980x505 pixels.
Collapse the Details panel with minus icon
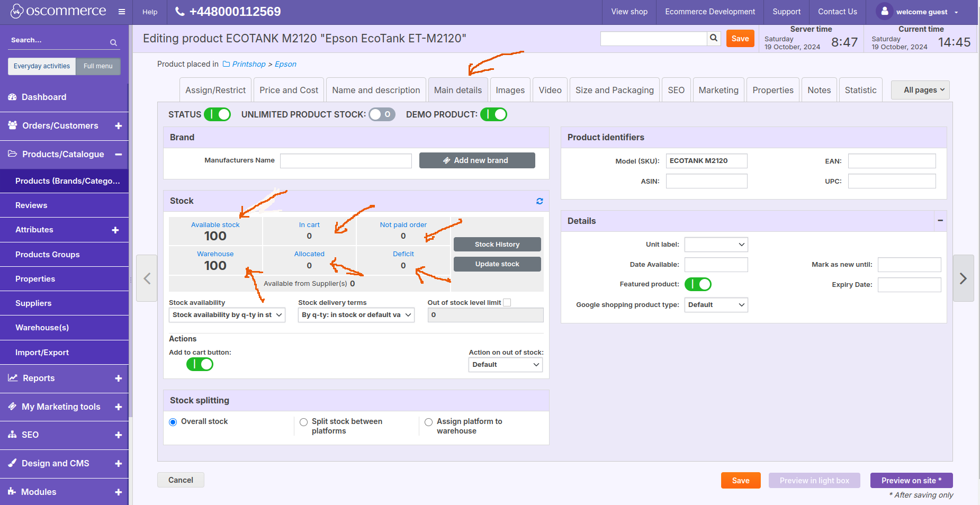[940, 221]
